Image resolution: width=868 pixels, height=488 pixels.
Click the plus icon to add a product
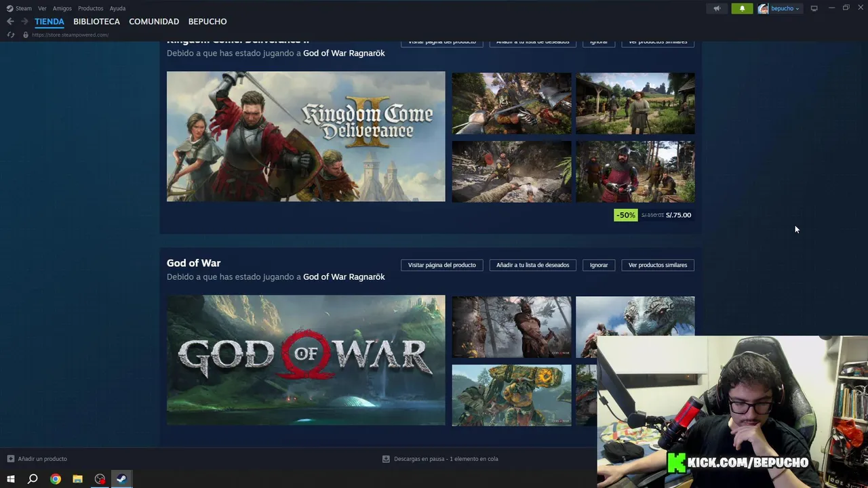click(x=10, y=459)
